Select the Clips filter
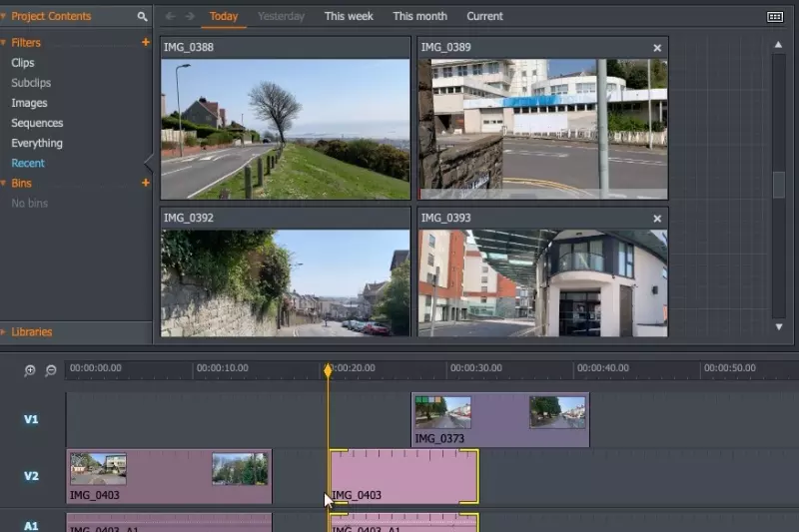Screen dimensions: 799x532 pyautogui.click(x=23, y=63)
